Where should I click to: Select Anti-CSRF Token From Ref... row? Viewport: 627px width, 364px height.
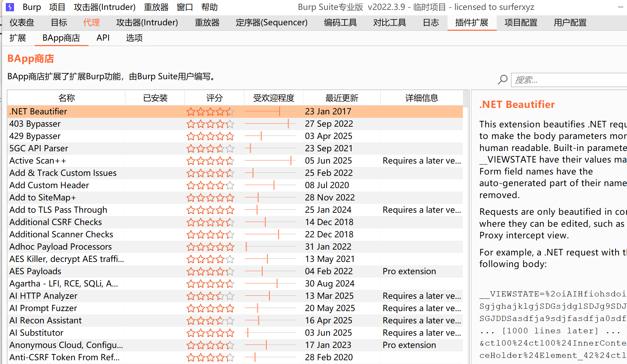click(235, 358)
